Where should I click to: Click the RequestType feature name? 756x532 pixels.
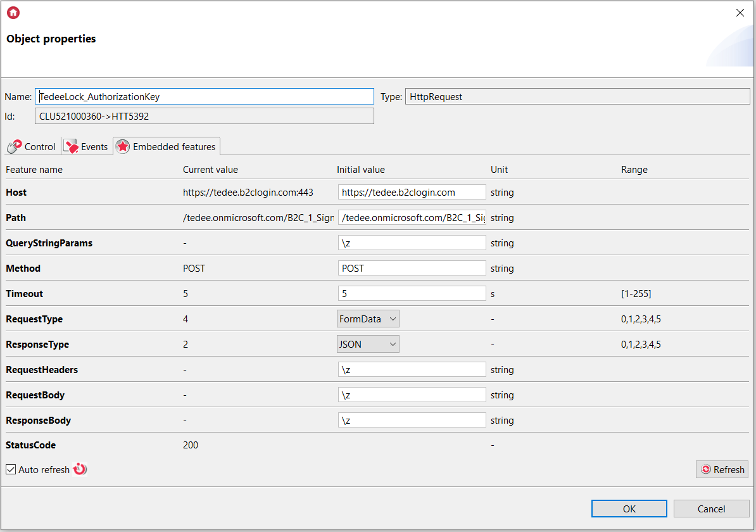coord(34,319)
